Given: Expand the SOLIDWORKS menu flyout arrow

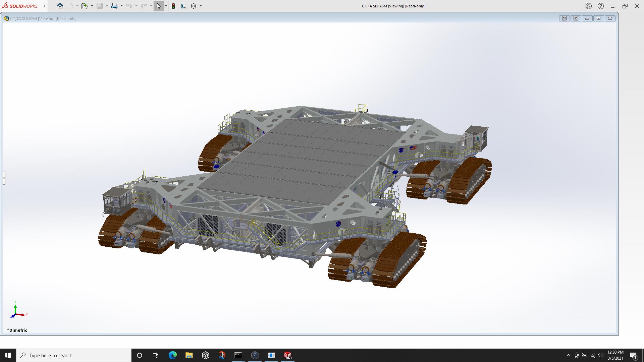Looking at the screenshot, I should click(45, 6).
